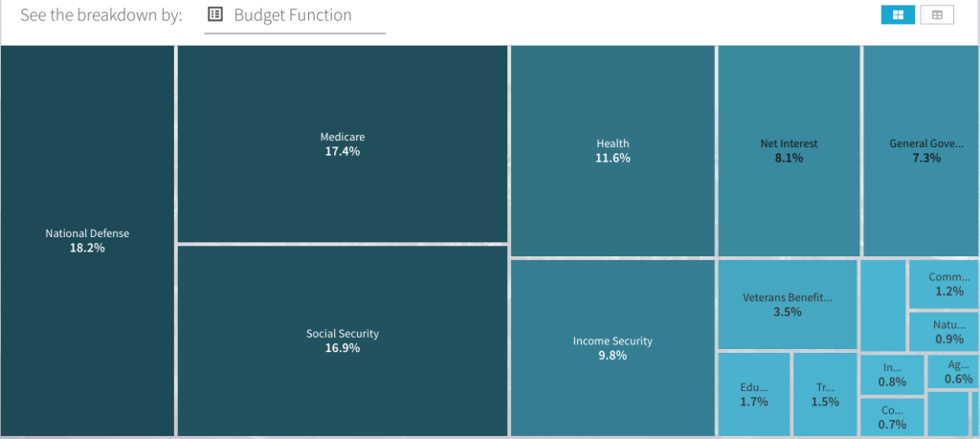Click the list icon beside Budget Function
Screen dimensions: 980x439
pyautogui.click(x=215, y=14)
